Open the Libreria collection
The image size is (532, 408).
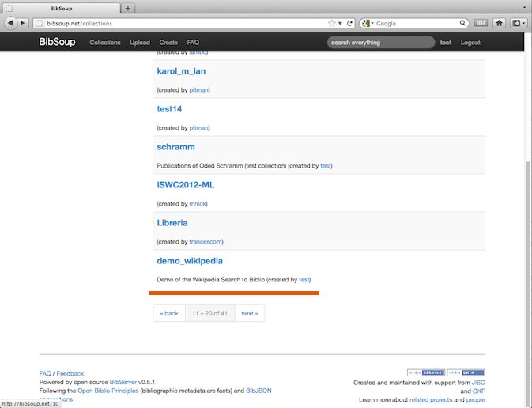click(x=172, y=223)
